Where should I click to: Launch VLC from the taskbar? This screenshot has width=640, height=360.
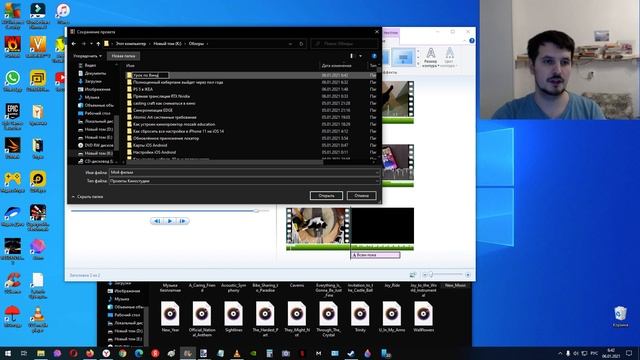(x=237, y=353)
